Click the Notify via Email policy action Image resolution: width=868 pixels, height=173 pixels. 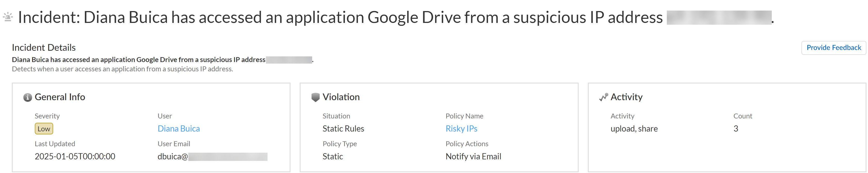pos(473,157)
